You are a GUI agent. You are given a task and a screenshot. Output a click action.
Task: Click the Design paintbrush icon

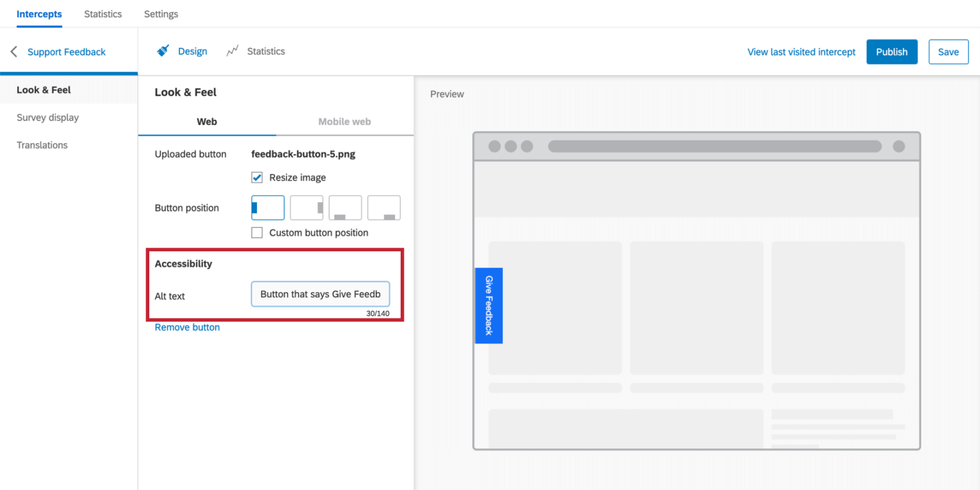[x=163, y=51]
